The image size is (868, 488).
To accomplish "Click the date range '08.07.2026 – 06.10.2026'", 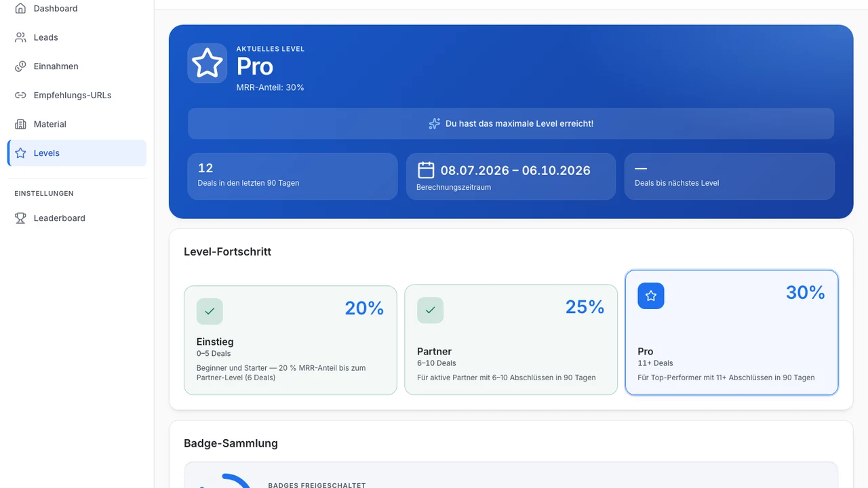I will tap(515, 170).
